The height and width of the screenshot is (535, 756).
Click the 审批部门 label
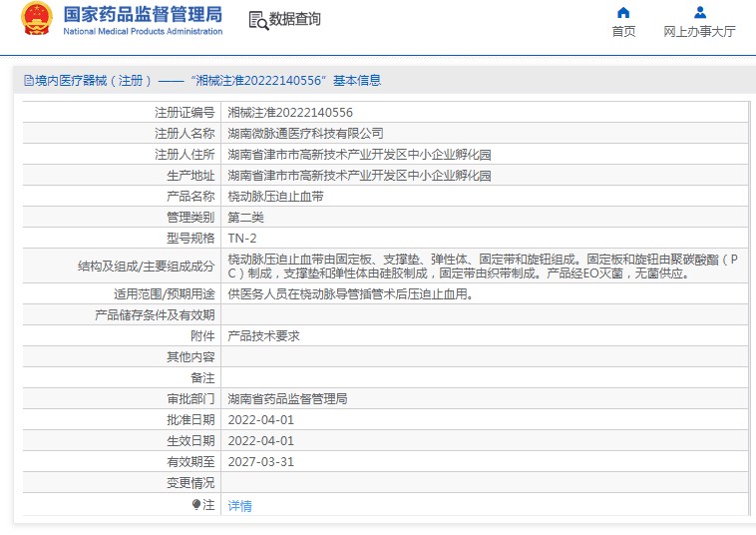click(190, 399)
